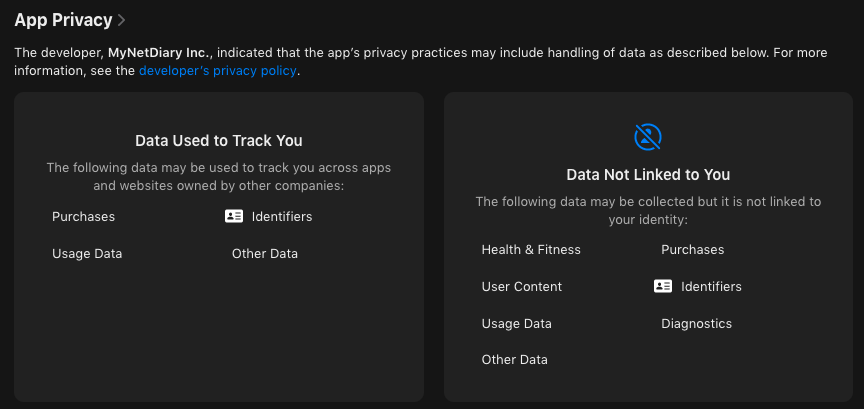Select Health & Fitness entry
Viewport: 864px width, 409px height.
[531, 250]
